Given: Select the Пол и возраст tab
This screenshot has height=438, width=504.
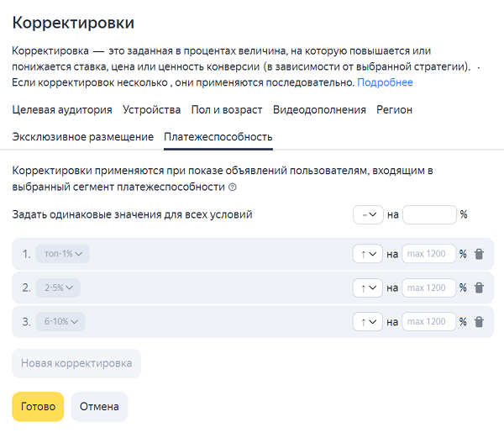Looking at the screenshot, I should [227, 109].
